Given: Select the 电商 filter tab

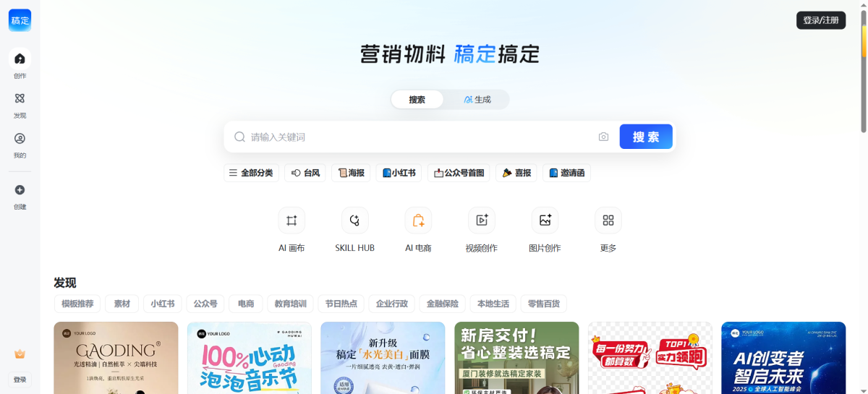Looking at the screenshot, I should [246, 304].
